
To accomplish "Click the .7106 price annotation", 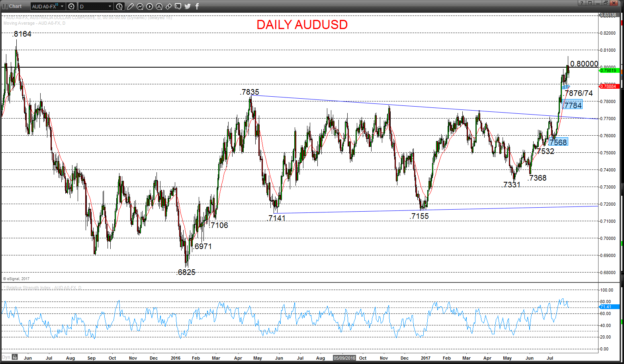I will coord(219,226).
